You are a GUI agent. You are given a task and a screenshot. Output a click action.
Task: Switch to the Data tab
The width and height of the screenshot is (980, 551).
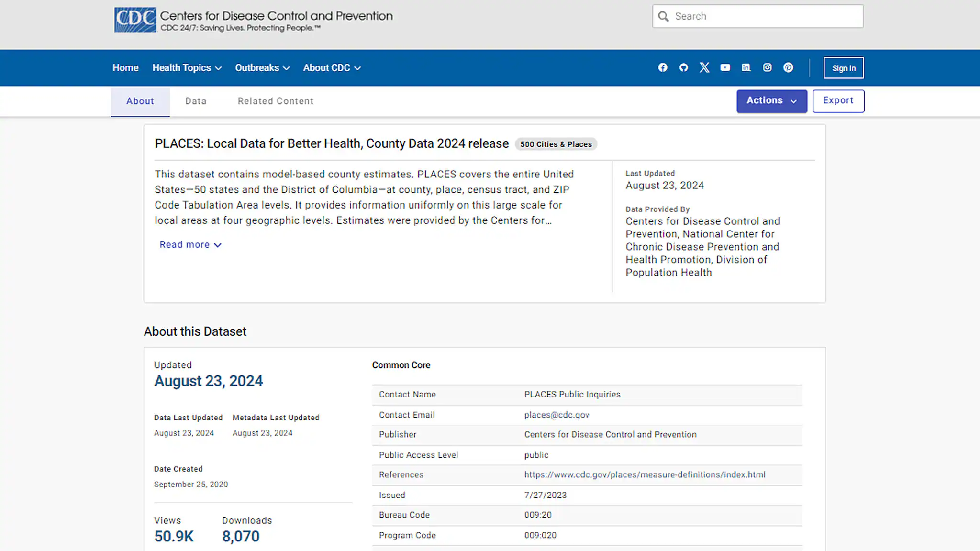(x=195, y=101)
